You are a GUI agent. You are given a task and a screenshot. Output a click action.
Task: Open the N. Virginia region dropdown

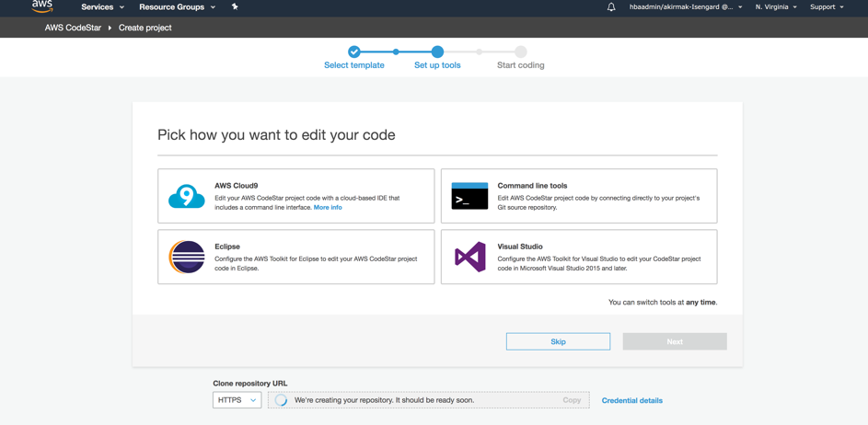(776, 7)
